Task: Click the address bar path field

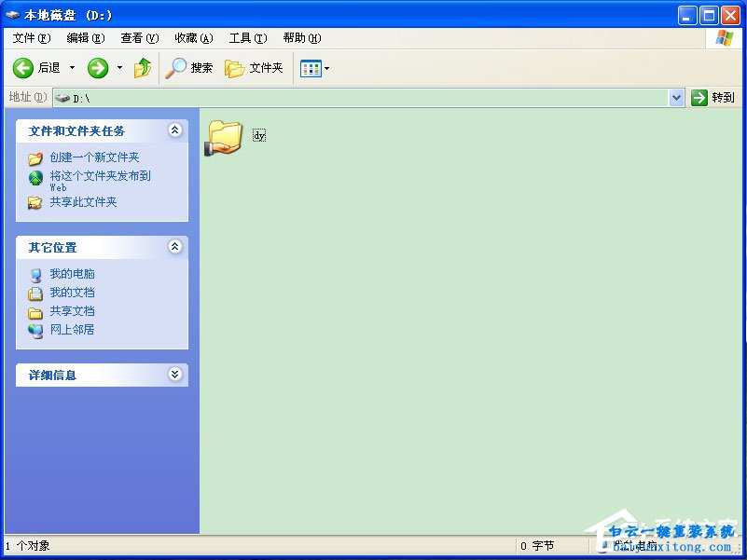Action: [373, 98]
